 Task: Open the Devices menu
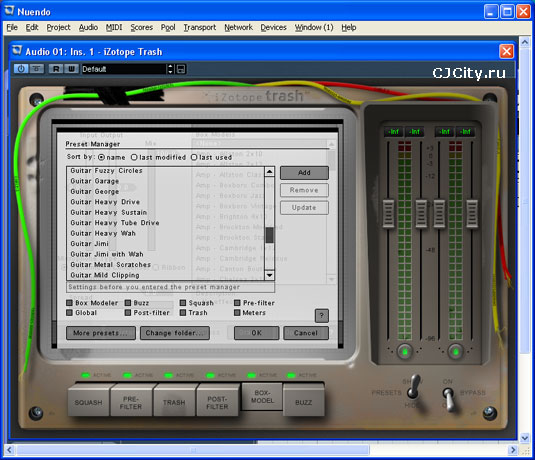(273, 27)
